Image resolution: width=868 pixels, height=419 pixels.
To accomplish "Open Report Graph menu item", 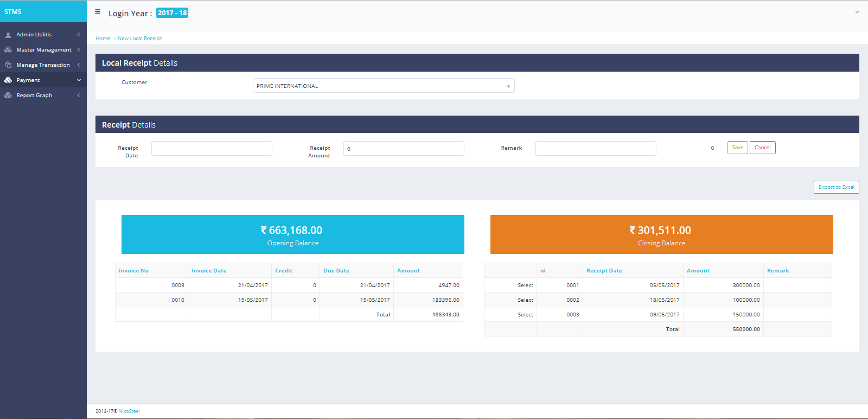I will pos(34,96).
